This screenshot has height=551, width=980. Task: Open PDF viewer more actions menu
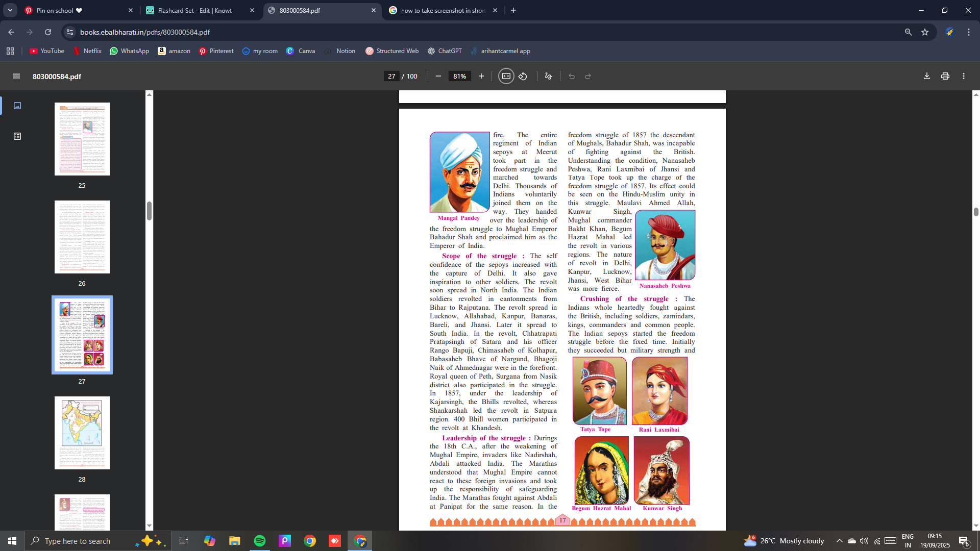pos(964,76)
